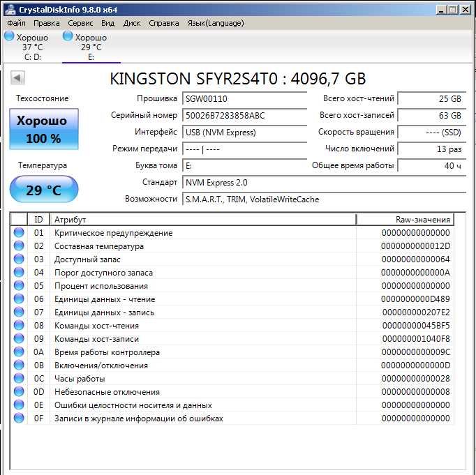This screenshot has width=476, height=475.
Task: Click the 29 °C temperature button
Action: pos(44,190)
